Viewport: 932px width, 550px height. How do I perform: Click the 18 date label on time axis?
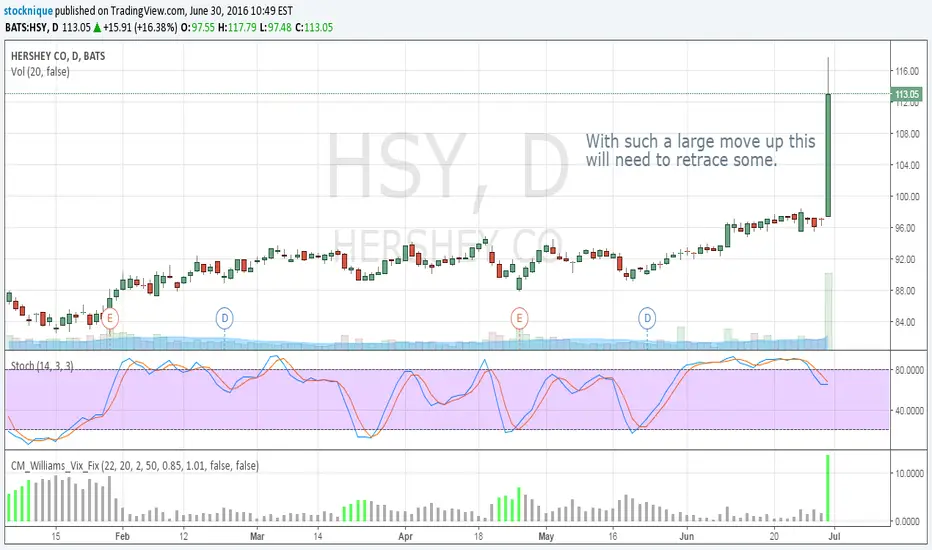point(478,536)
